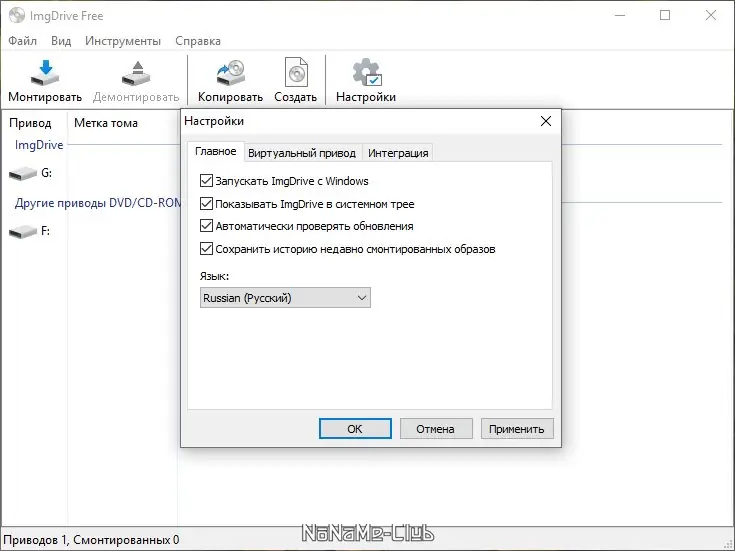Click the Демонтировать eject icon
This screenshot has width=735, height=551.
tap(136, 73)
